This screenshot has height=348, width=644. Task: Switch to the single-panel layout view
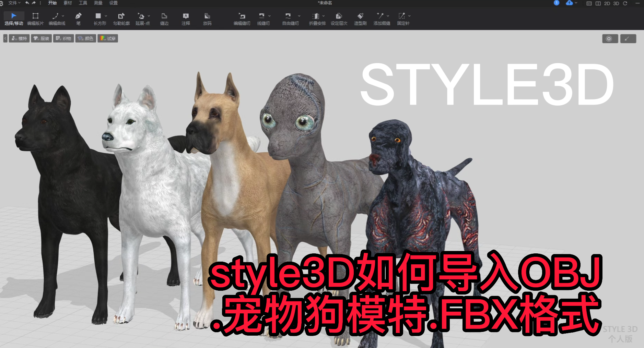(589, 3)
